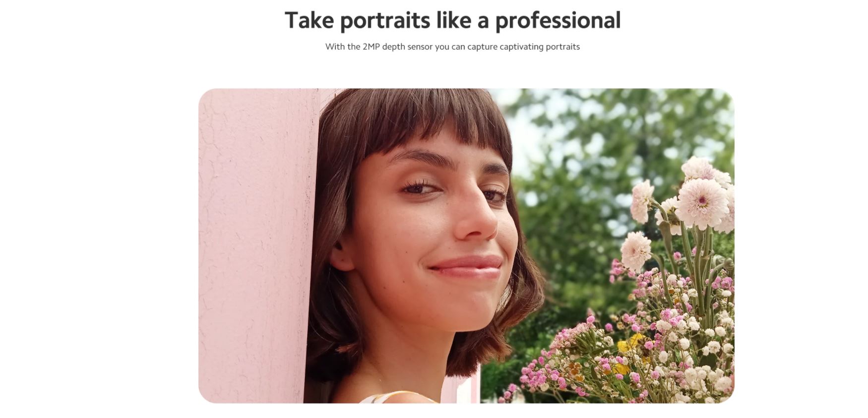This screenshot has height=418, width=868.
Task: Click '2MP' in the subtitle line
Action: click(371, 47)
